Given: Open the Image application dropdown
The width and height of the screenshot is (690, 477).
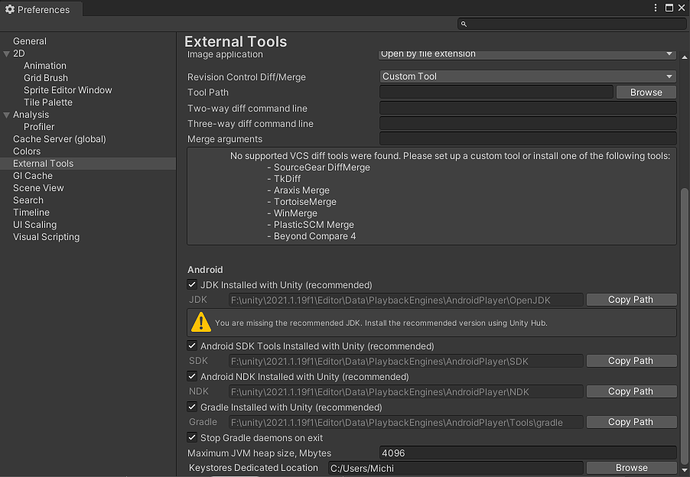Looking at the screenshot, I should (x=528, y=54).
